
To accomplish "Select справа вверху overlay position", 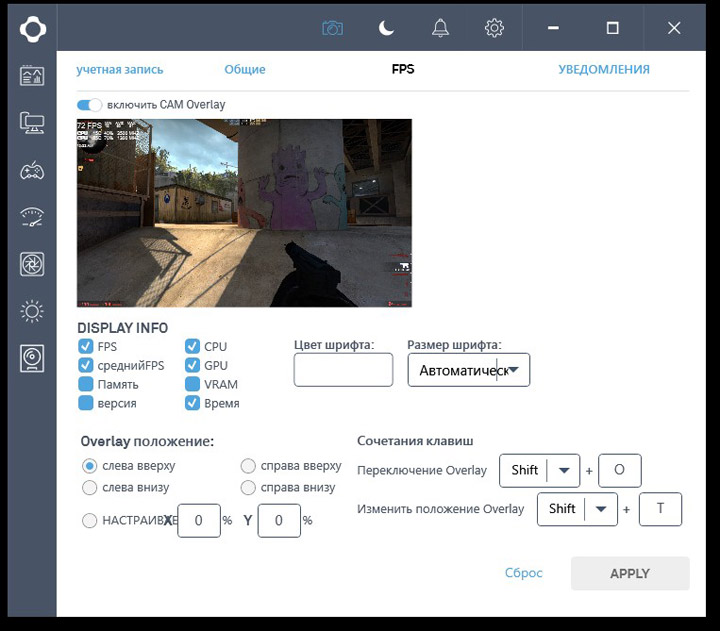I will [x=248, y=466].
